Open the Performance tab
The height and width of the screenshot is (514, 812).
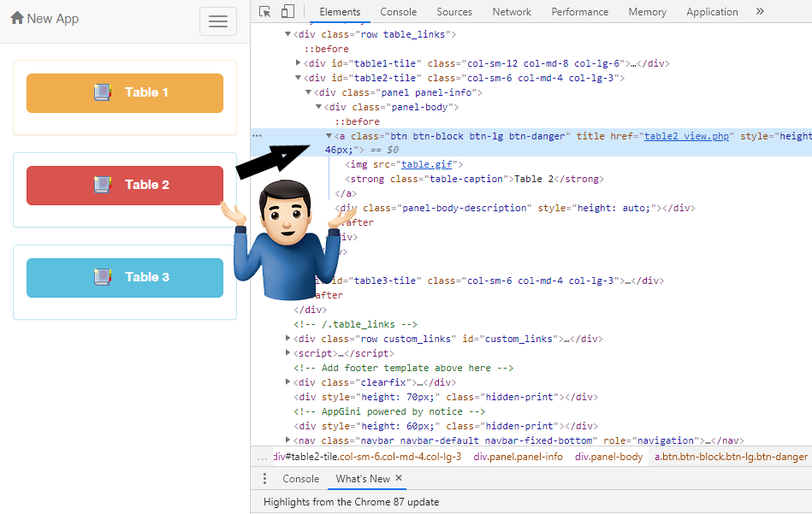coord(579,12)
